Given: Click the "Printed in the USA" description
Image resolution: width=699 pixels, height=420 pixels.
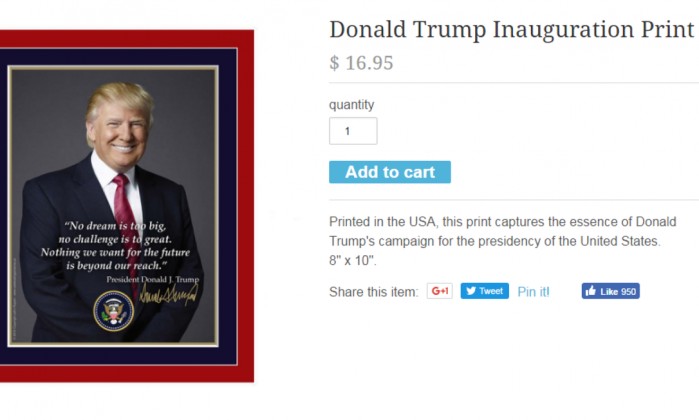Looking at the screenshot, I should [503, 231].
